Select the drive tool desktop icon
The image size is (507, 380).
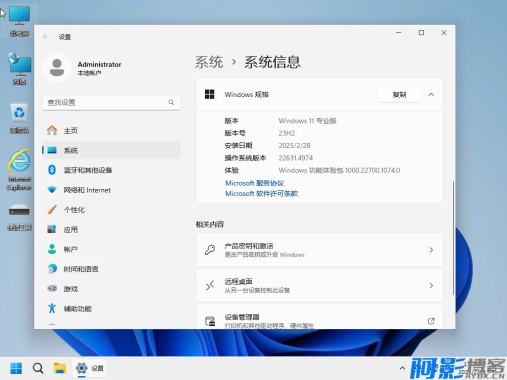tap(19, 217)
